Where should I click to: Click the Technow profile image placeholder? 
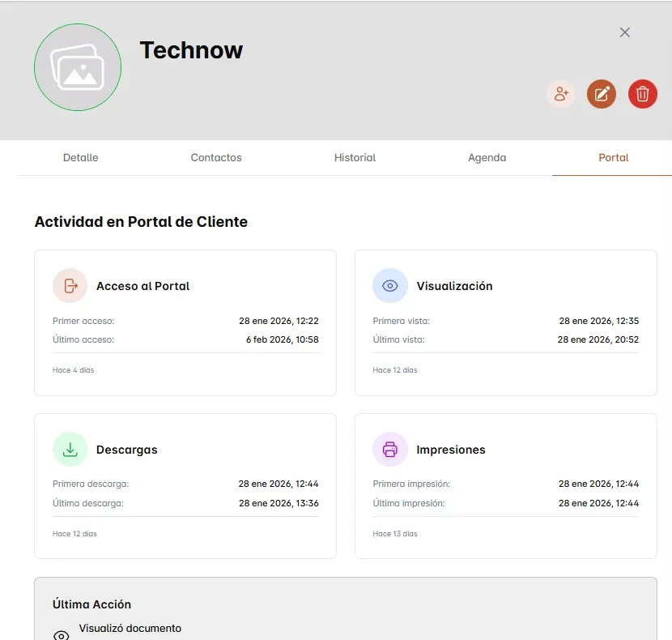pyautogui.click(x=78, y=67)
